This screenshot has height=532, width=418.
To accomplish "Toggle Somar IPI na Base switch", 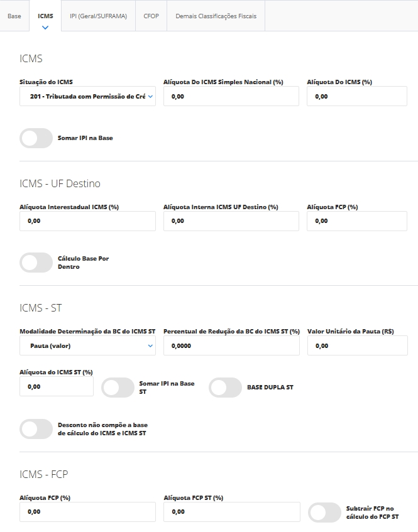I will [36, 138].
